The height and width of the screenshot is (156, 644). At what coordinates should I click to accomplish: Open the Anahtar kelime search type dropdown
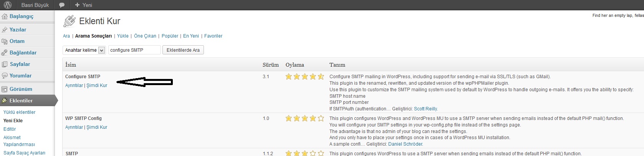(84, 50)
